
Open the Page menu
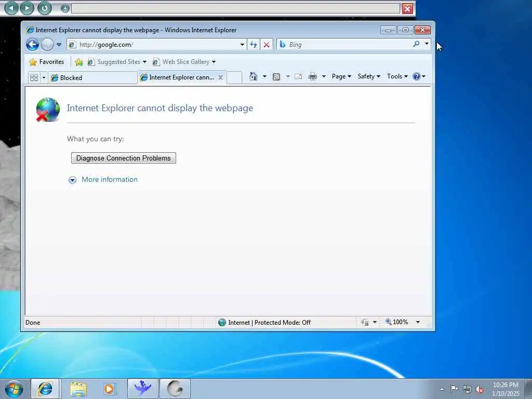tap(341, 76)
